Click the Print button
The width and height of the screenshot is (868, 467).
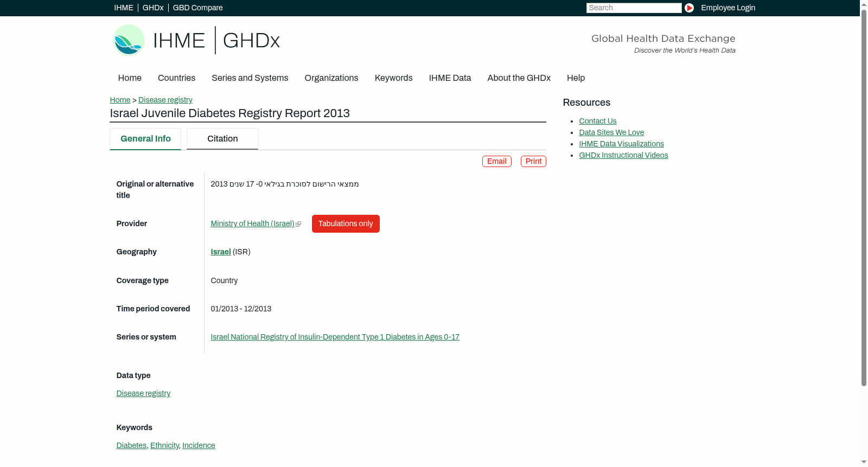tap(533, 161)
